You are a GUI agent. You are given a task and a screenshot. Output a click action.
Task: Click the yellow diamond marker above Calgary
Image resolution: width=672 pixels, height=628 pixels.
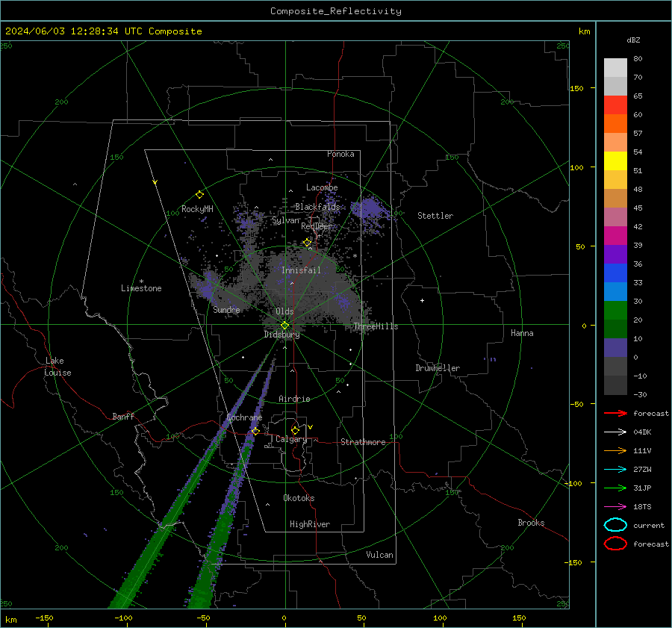pos(295,430)
